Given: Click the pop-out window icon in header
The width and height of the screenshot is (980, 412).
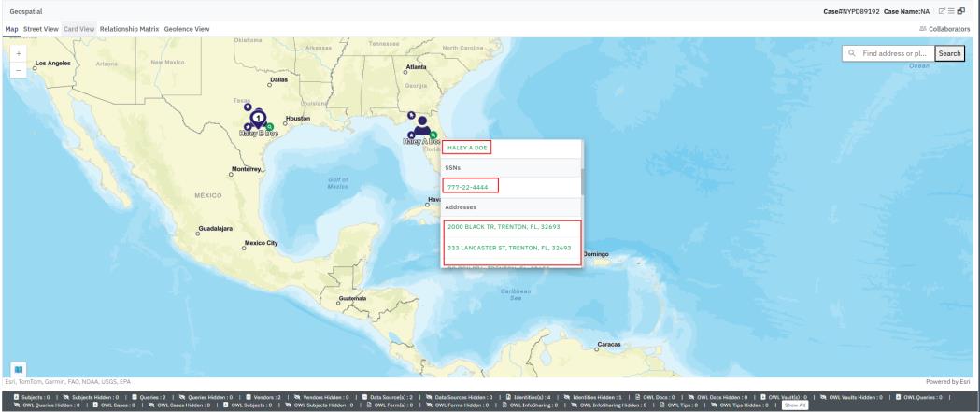Looking at the screenshot, I should tap(963, 9).
